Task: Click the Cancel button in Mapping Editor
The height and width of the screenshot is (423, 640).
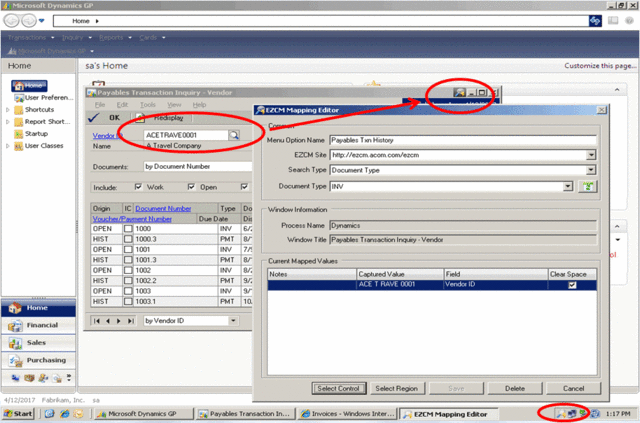Action: point(573,388)
